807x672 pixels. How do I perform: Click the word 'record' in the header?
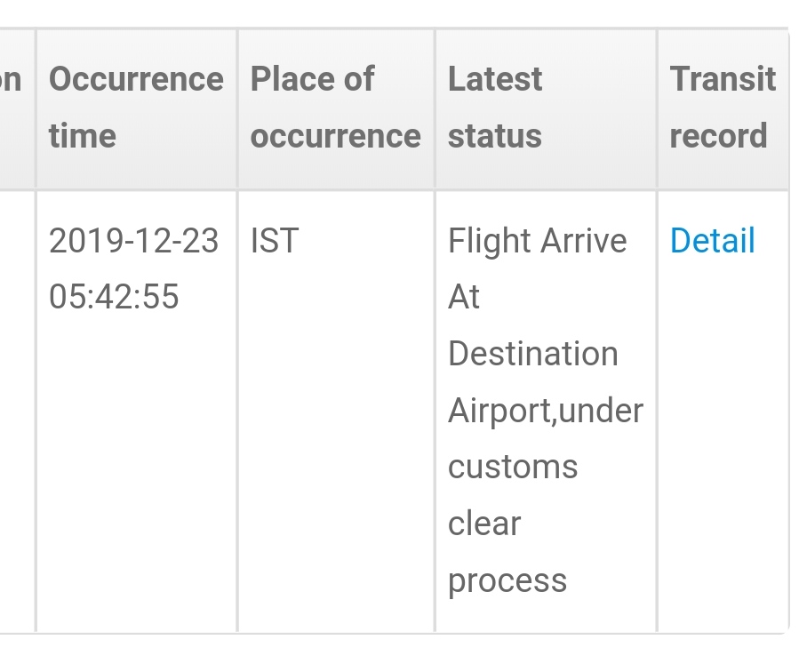pos(718,136)
